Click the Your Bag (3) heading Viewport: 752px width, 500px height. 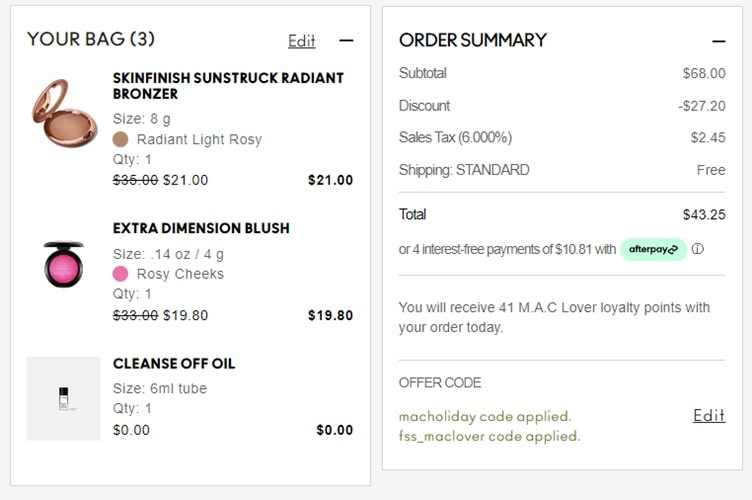click(x=91, y=39)
